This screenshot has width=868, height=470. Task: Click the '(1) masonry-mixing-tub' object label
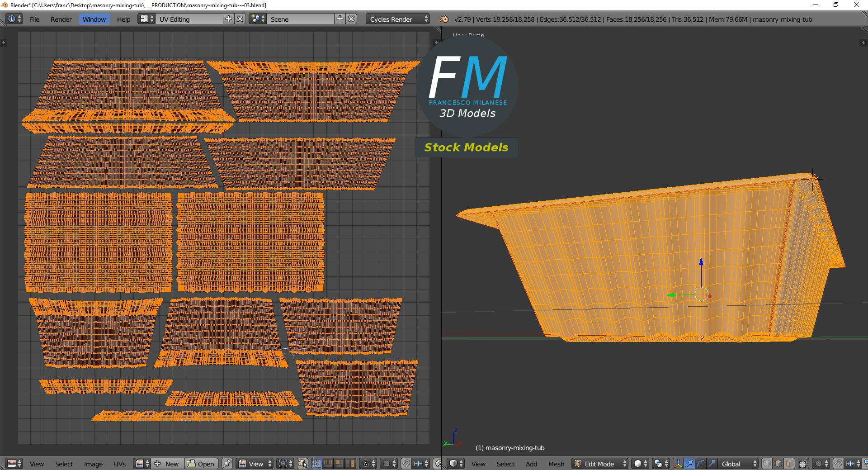(x=510, y=448)
